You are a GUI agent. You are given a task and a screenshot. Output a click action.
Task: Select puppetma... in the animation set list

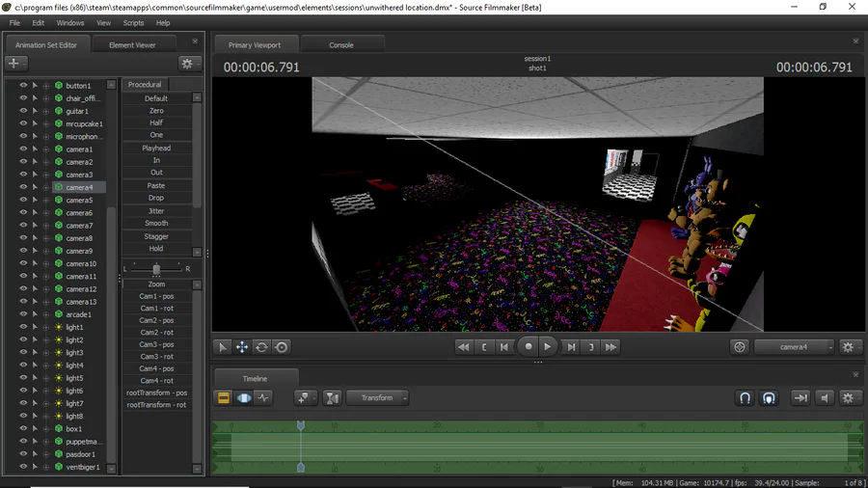(84, 442)
